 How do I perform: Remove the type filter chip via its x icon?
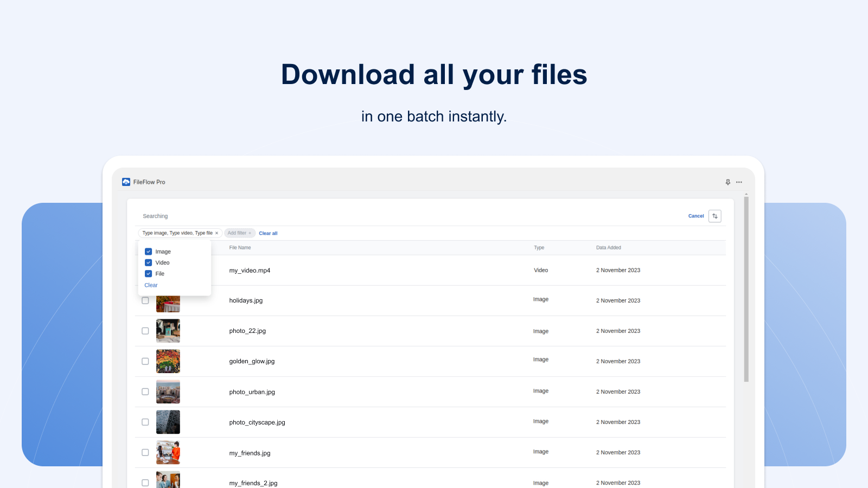pyautogui.click(x=216, y=233)
